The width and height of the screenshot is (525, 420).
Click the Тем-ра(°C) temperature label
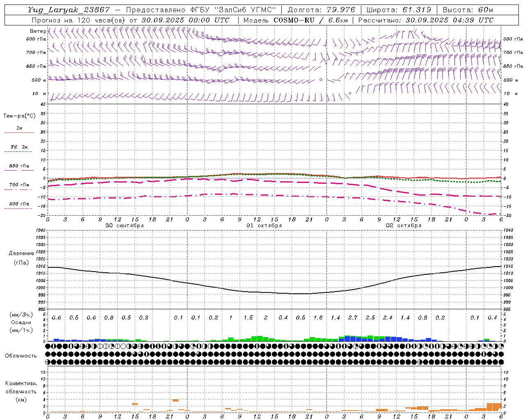(19, 116)
